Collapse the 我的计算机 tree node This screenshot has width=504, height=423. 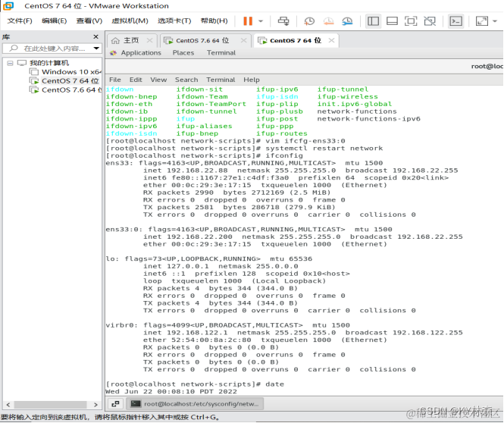pyautogui.click(x=10, y=63)
